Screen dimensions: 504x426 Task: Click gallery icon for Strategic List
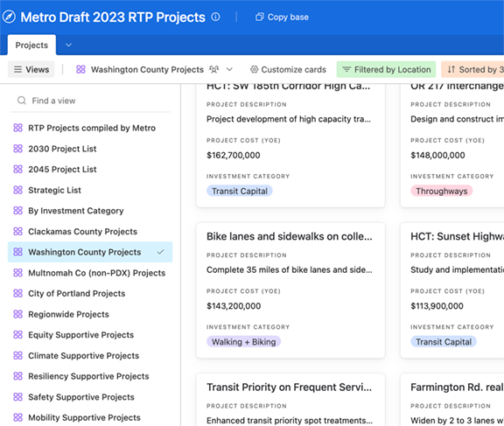(18, 190)
